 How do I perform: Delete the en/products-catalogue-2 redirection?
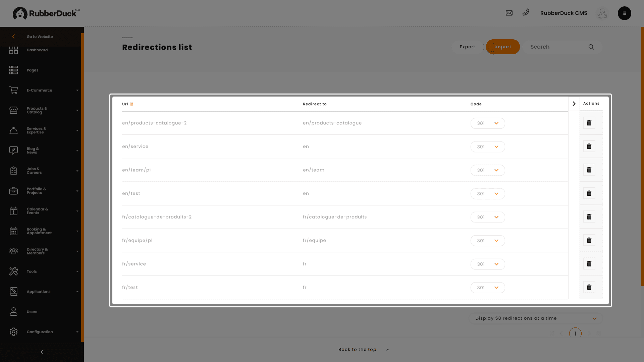point(589,123)
